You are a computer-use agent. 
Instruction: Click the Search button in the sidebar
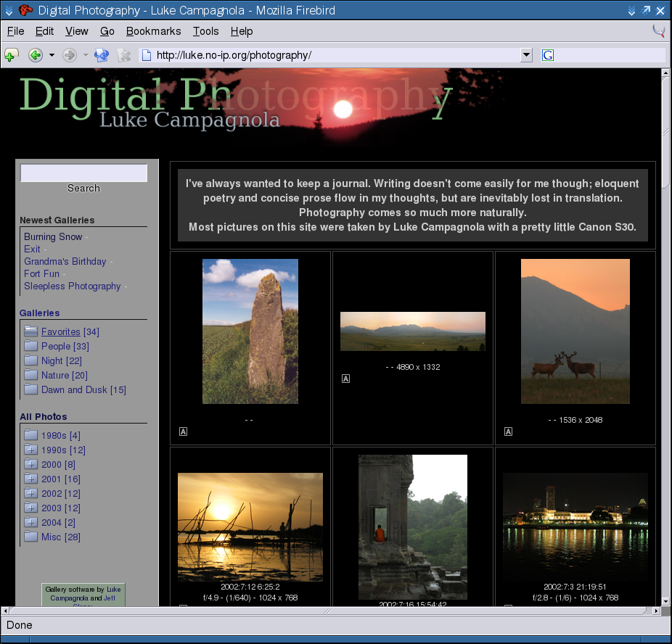(83, 188)
